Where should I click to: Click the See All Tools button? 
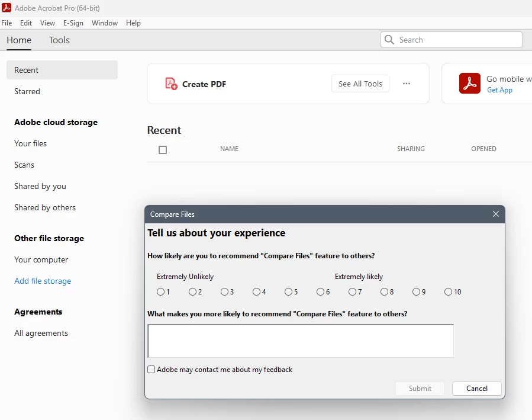(x=360, y=84)
